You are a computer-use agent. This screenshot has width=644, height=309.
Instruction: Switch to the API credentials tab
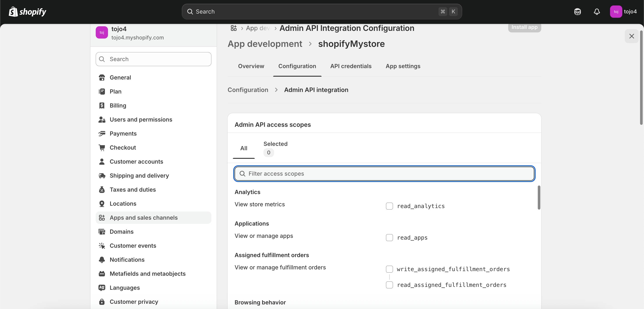click(x=350, y=66)
